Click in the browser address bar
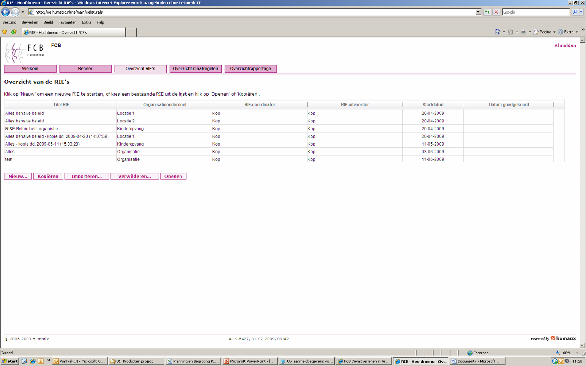This screenshot has height=366, width=586. (251, 12)
